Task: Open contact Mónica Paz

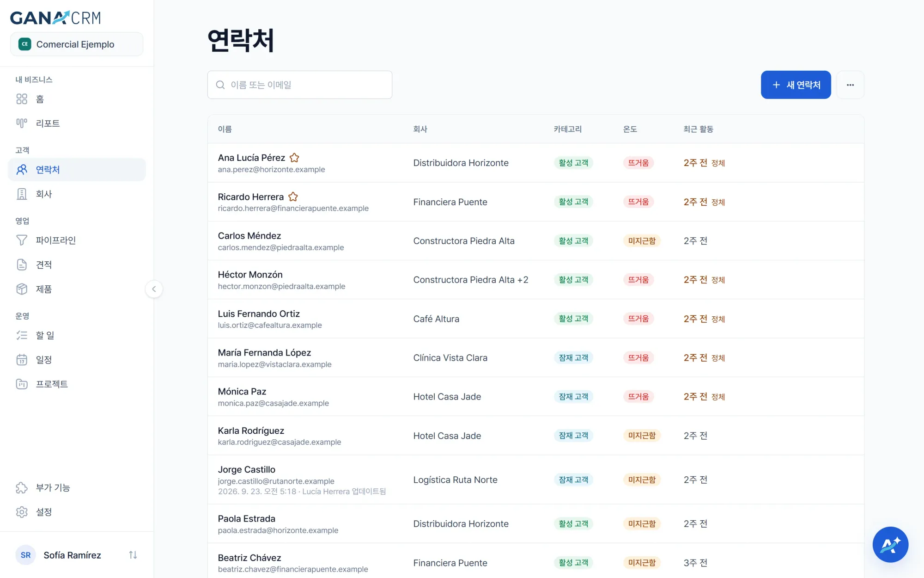Action: tap(242, 392)
